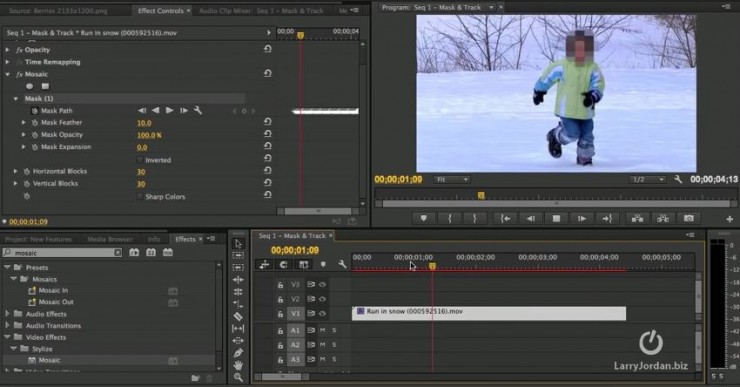The width and height of the screenshot is (740, 387).
Task: Toggle snap in the timeline
Action: (283, 264)
